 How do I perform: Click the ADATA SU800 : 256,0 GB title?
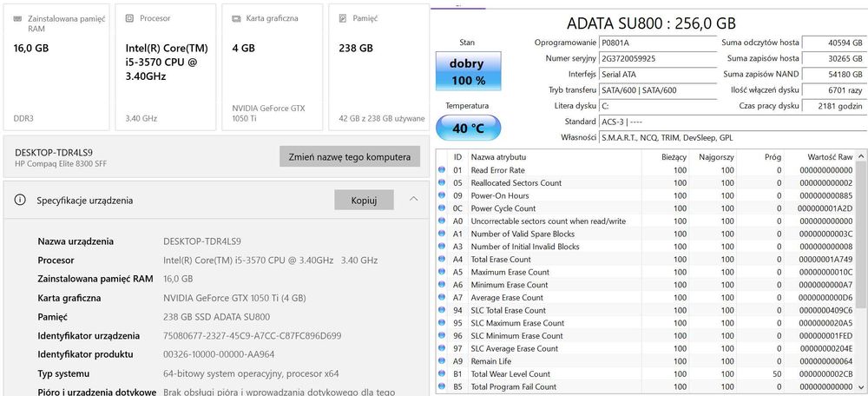(x=652, y=23)
